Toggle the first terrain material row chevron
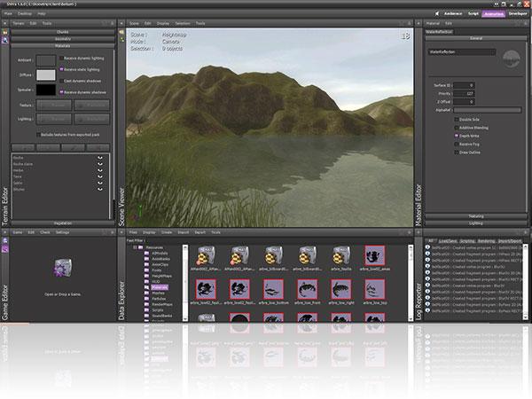The height and width of the screenshot is (399, 532). (100, 158)
